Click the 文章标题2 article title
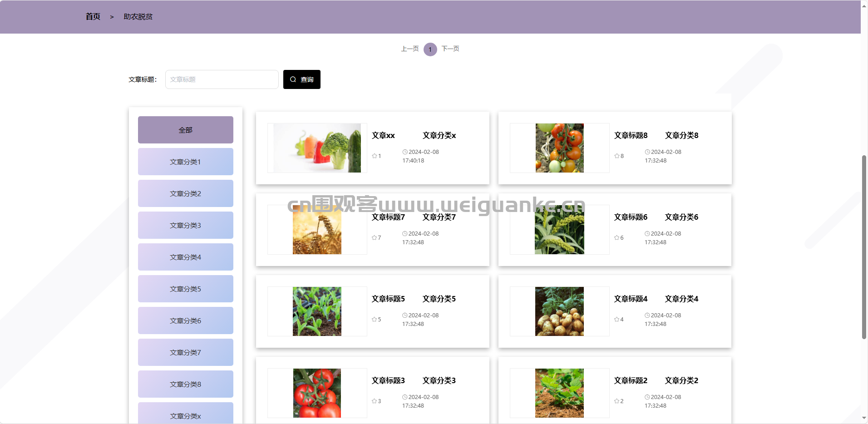868x424 pixels. point(631,380)
